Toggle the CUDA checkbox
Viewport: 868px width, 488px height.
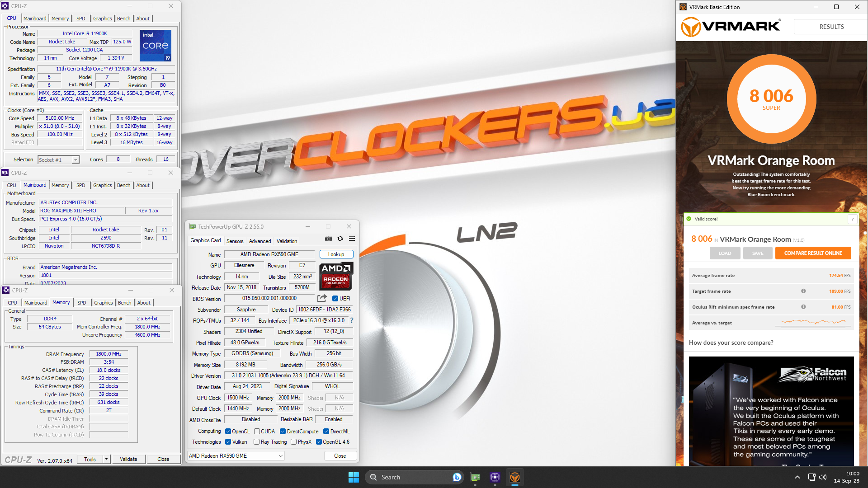point(257,432)
